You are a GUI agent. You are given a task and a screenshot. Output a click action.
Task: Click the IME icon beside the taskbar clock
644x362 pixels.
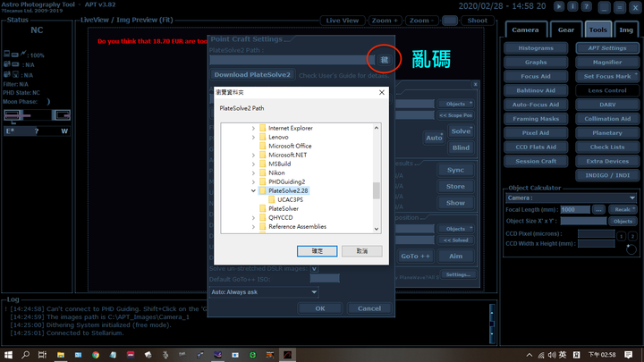click(x=576, y=355)
